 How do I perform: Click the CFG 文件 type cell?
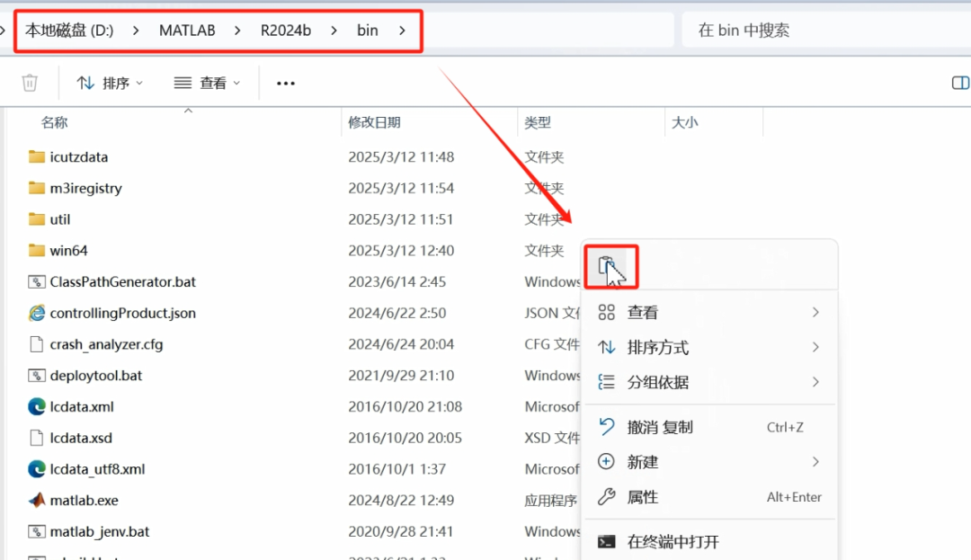pyautogui.click(x=552, y=344)
